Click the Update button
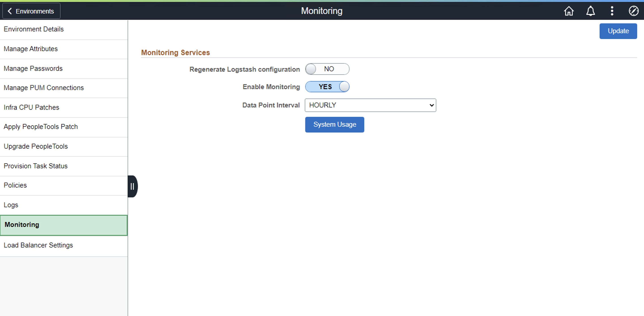644x316 pixels. [x=618, y=31]
